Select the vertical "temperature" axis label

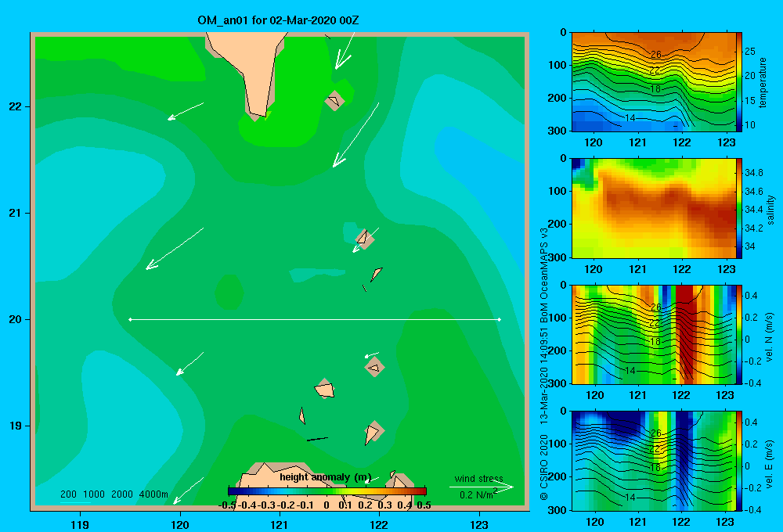point(763,82)
